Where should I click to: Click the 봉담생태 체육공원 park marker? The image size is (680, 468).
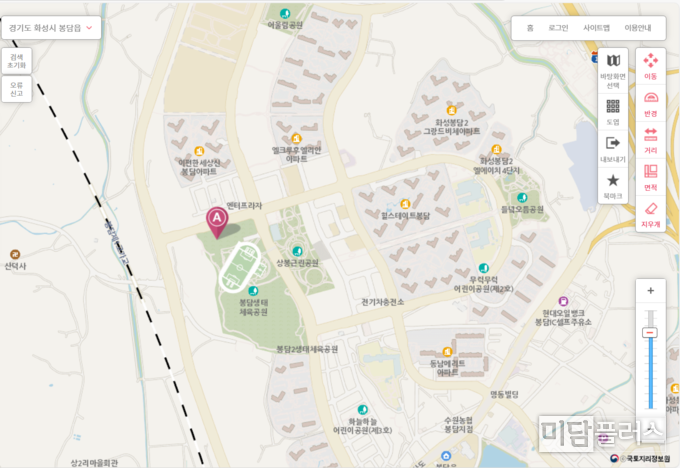(x=253, y=291)
